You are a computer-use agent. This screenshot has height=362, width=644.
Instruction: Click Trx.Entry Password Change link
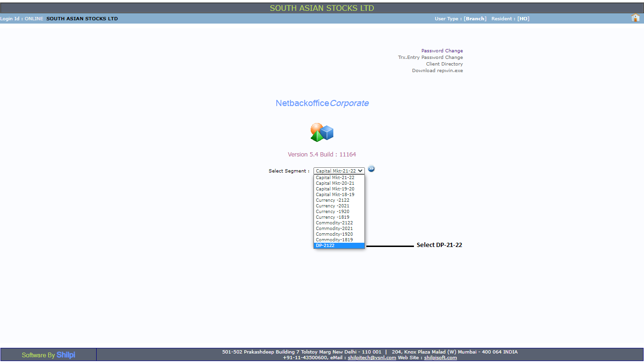pos(430,58)
